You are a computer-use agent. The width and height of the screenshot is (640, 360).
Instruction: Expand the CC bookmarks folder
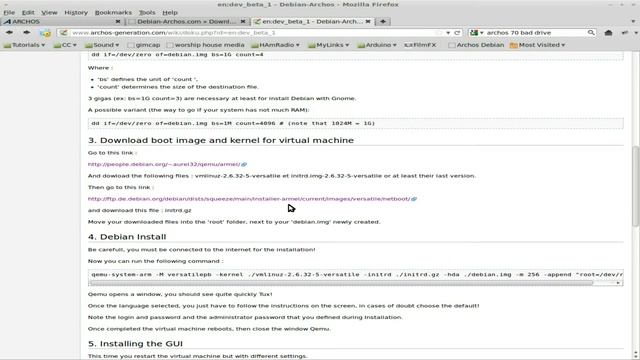(65, 45)
